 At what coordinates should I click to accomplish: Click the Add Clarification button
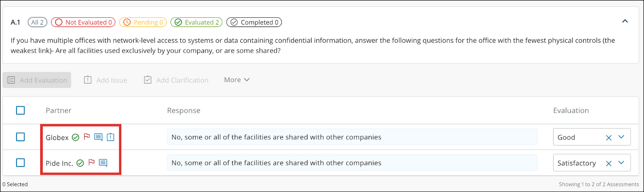coord(176,80)
